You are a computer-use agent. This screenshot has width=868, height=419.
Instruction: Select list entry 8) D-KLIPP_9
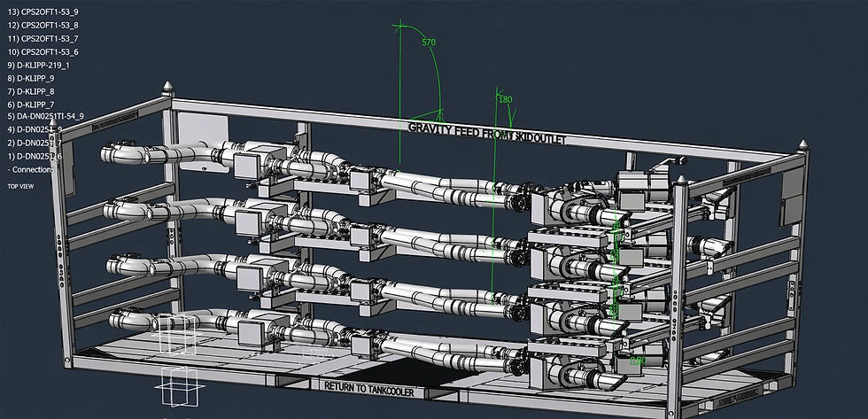[x=31, y=78]
